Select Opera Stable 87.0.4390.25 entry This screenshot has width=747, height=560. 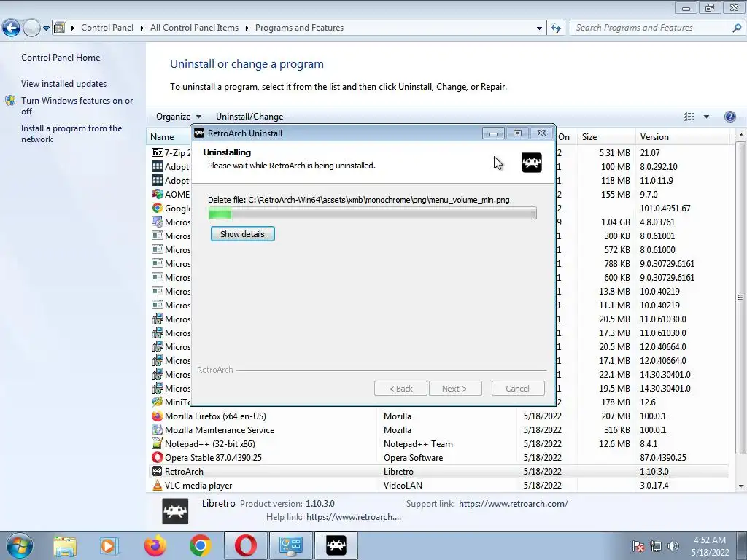[x=438, y=458]
